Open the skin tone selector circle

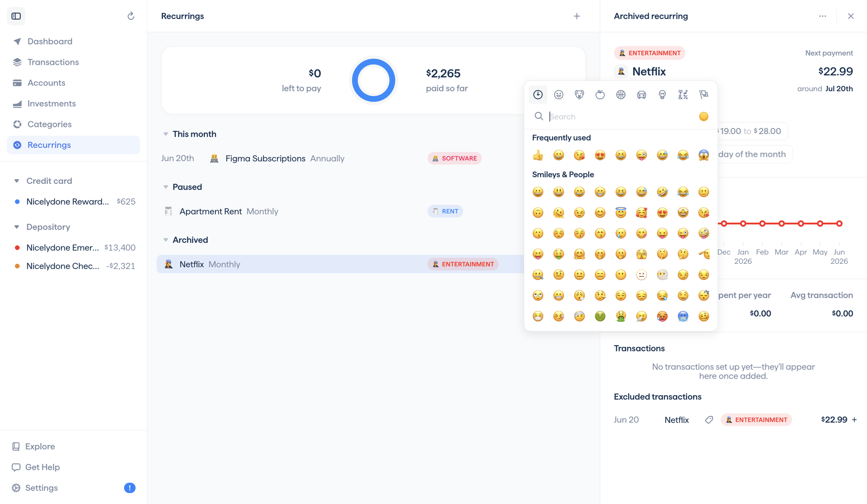(704, 116)
